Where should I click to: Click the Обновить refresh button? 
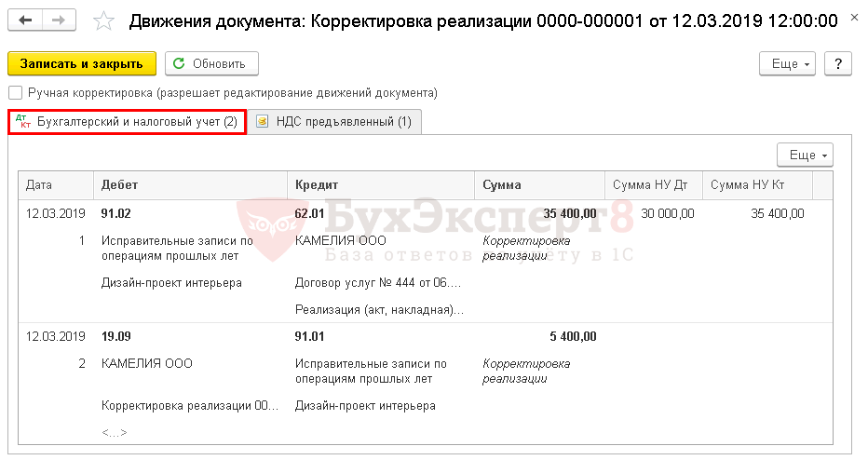(x=211, y=63)
